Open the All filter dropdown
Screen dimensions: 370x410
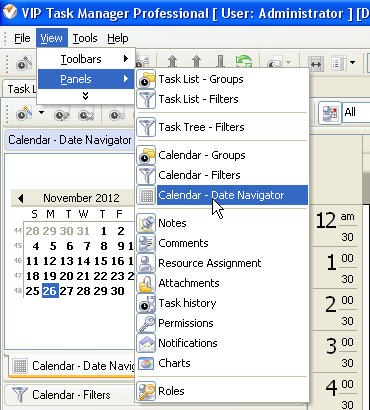(356, 112)
